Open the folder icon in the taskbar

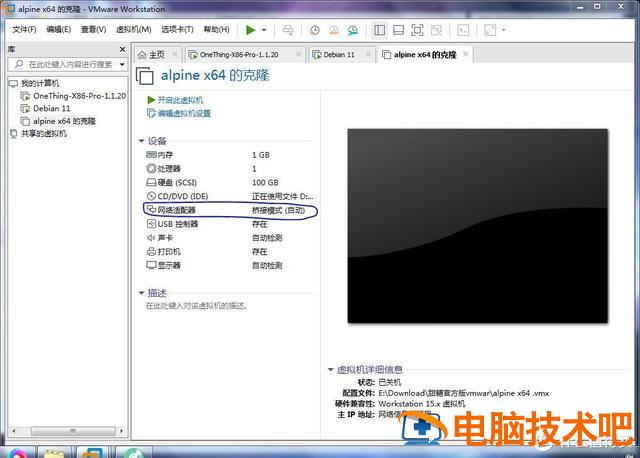click(x=54, y=453)
